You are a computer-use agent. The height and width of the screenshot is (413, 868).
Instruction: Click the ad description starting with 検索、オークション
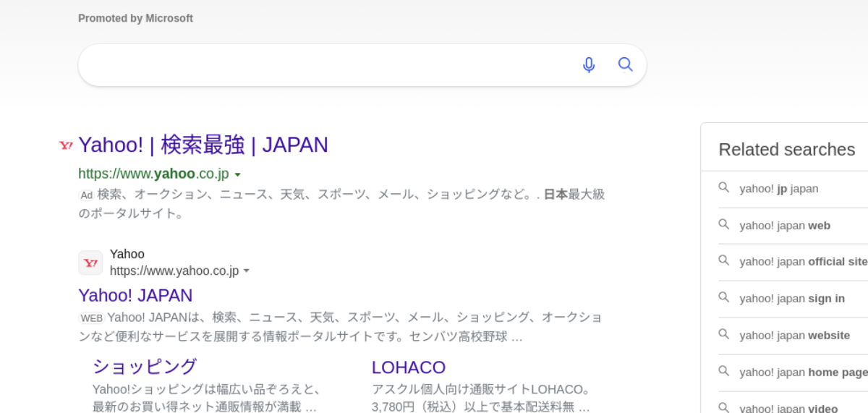click(x=341, y=204)
